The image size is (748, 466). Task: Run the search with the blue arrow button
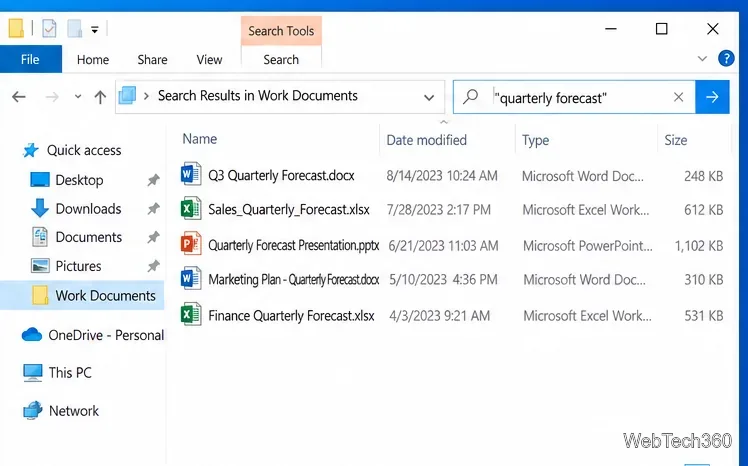[x=712, y=97]
